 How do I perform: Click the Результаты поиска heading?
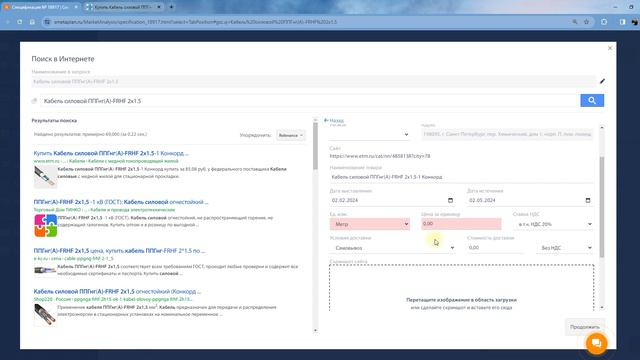54,121
